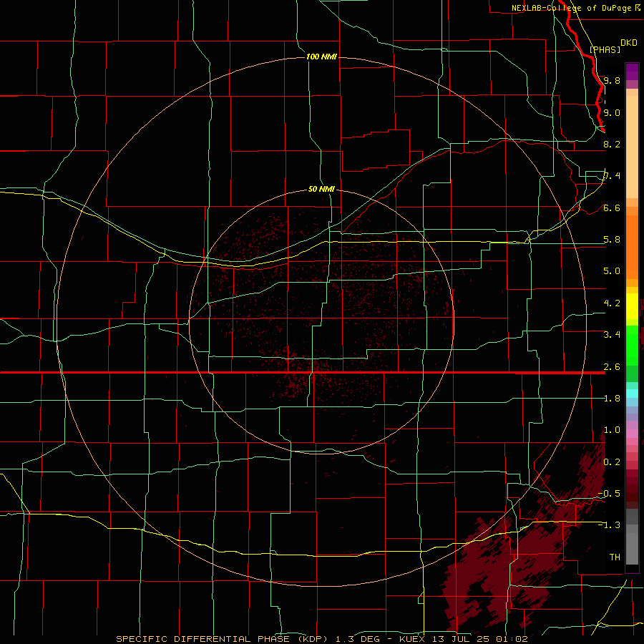Click the 9.0 value on the scale
644x644 pixels.
612,112
